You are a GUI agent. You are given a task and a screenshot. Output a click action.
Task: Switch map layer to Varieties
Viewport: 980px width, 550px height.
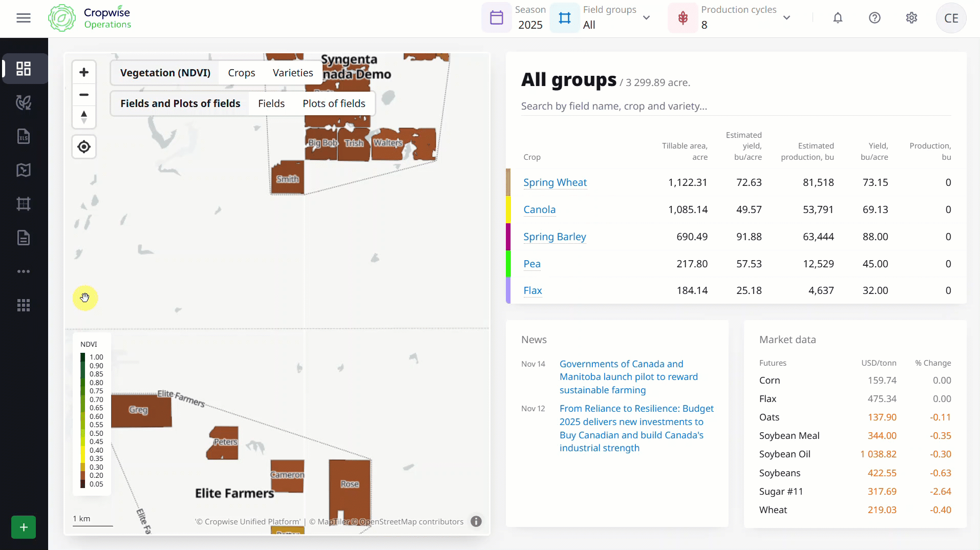point(293,73)
